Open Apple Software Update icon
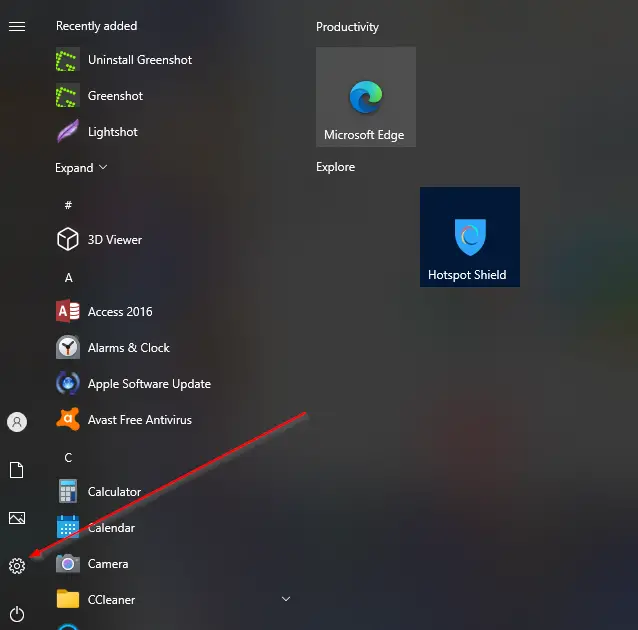The width and height of the screenshot is (638, 630). pyautogui.click(x=68, y=383)
